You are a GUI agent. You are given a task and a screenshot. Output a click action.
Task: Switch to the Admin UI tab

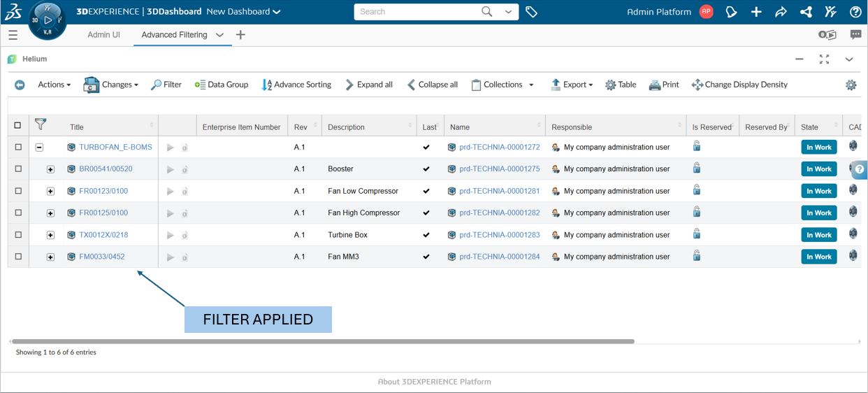pos(103,35)
